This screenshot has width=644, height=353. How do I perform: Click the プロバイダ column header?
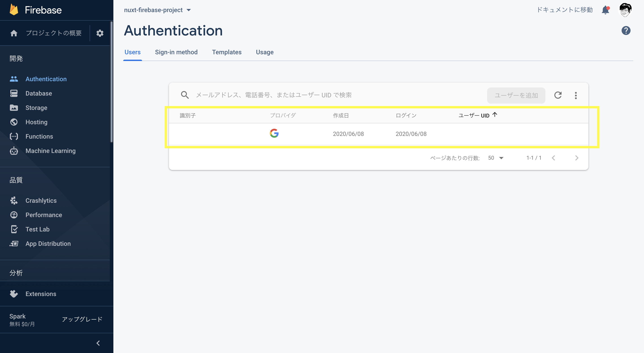tap(283, 115)
